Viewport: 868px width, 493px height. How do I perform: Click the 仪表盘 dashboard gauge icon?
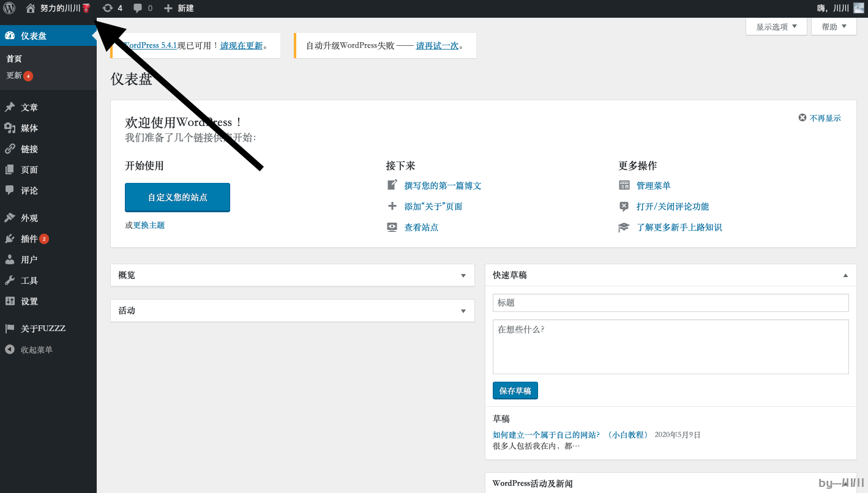click(10, 35)
